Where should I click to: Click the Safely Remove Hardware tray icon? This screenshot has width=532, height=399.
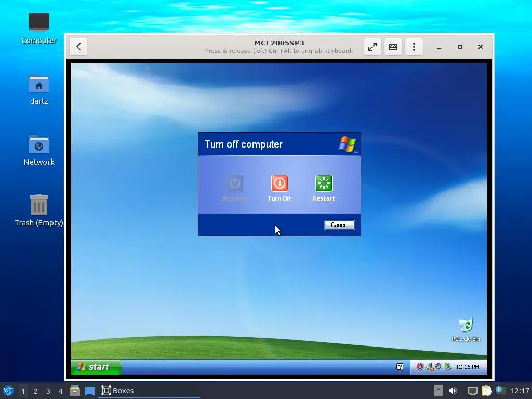click(x=448, y=366)
